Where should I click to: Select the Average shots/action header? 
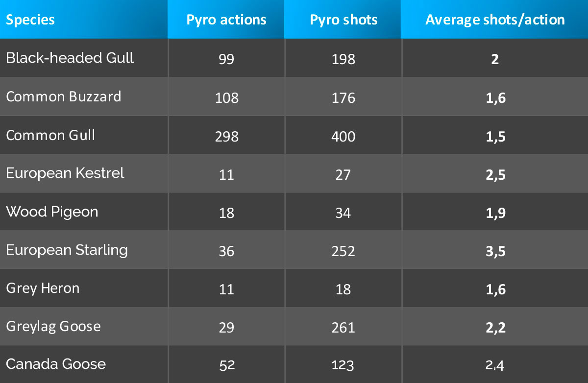point(495,20)
